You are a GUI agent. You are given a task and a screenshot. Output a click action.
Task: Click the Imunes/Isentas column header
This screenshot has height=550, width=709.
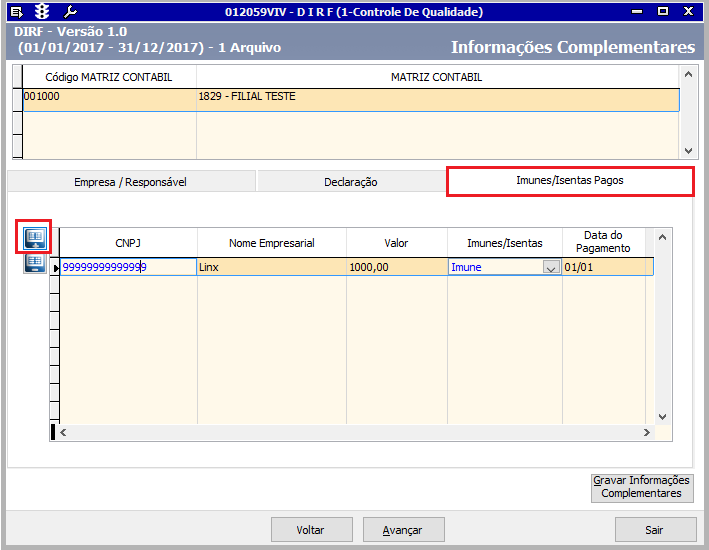[505, 243]
